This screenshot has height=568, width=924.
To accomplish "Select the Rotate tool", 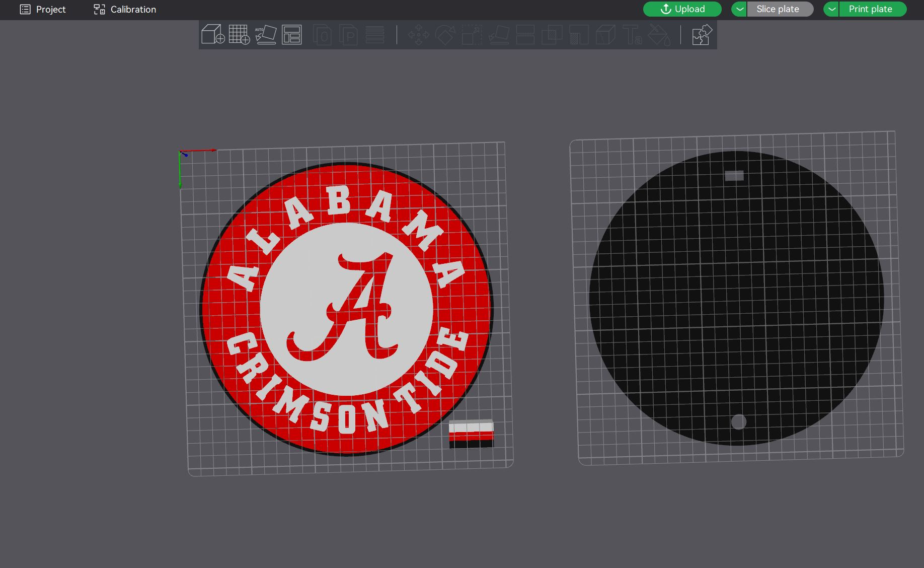I will coord(445,35).
